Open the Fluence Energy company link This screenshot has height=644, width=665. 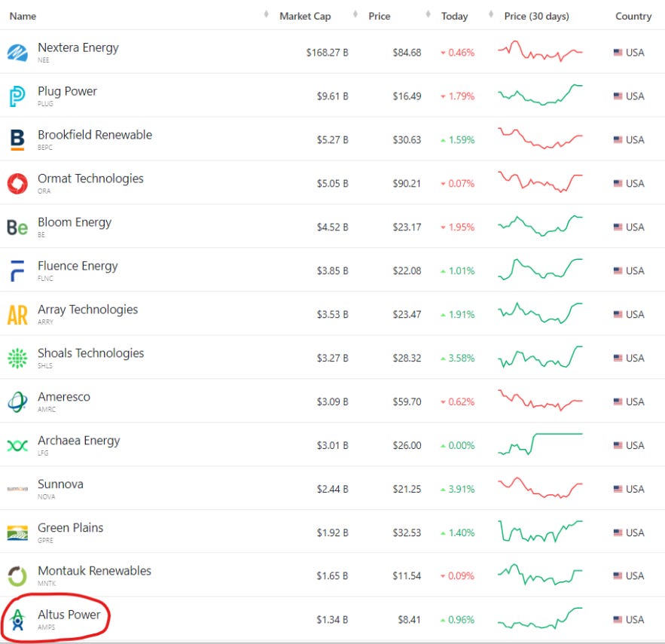pos(78,266)
